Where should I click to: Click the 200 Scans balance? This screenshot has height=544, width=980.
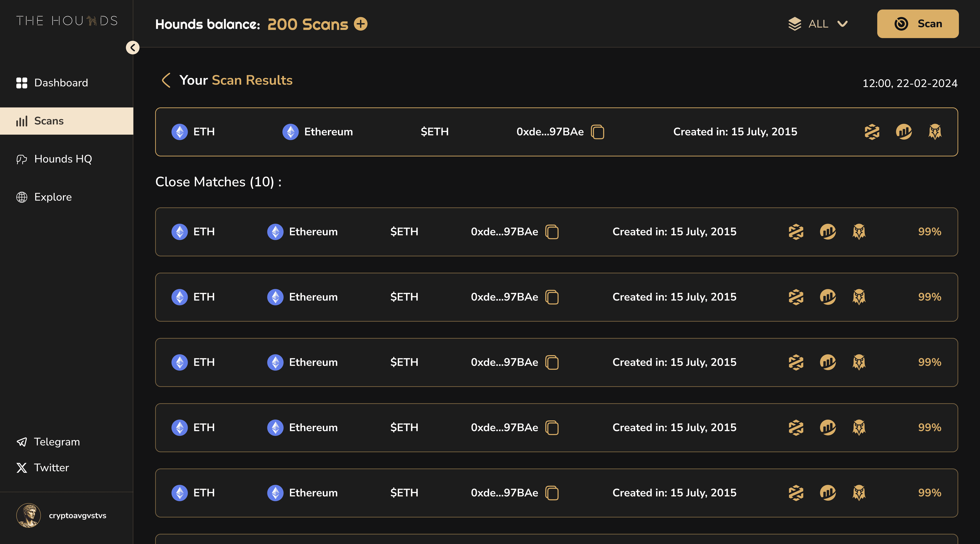(x=308, y=24)
